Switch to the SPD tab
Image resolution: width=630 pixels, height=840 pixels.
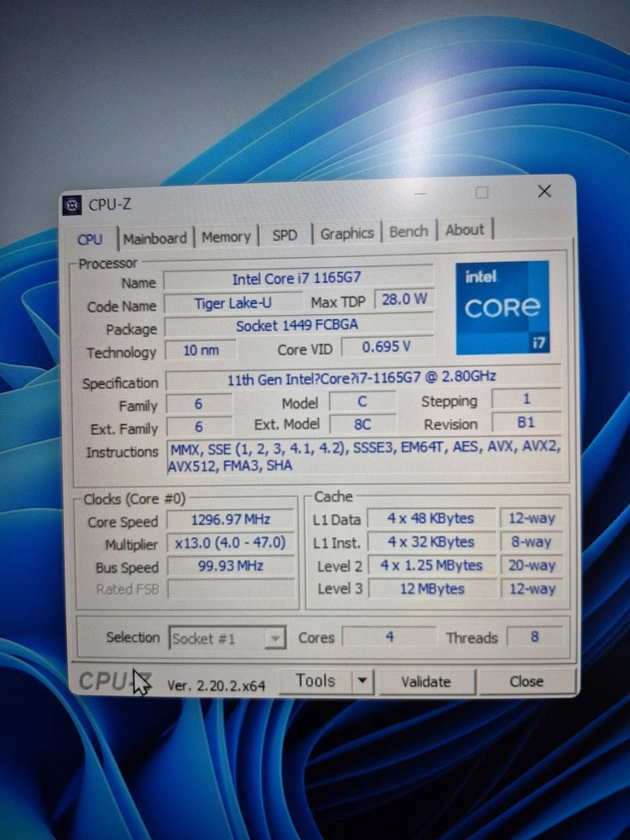285,235
